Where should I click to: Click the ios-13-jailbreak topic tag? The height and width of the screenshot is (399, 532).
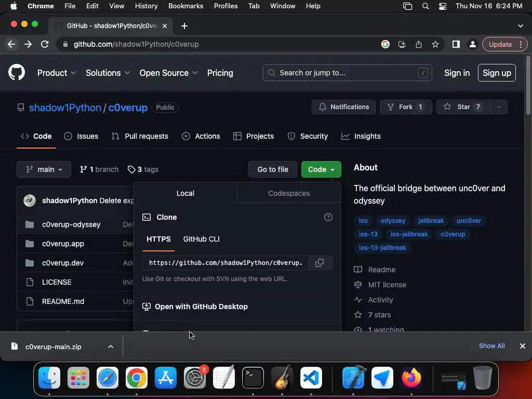point(382,248)
